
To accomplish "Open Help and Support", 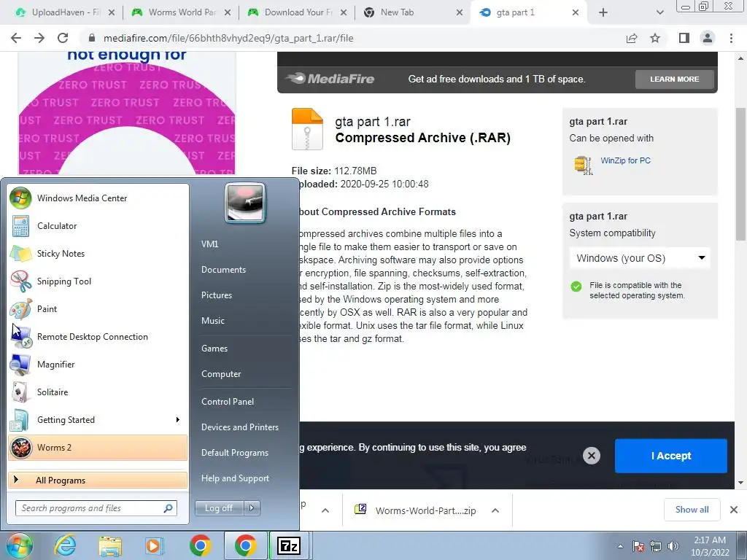I will (235, 478).
